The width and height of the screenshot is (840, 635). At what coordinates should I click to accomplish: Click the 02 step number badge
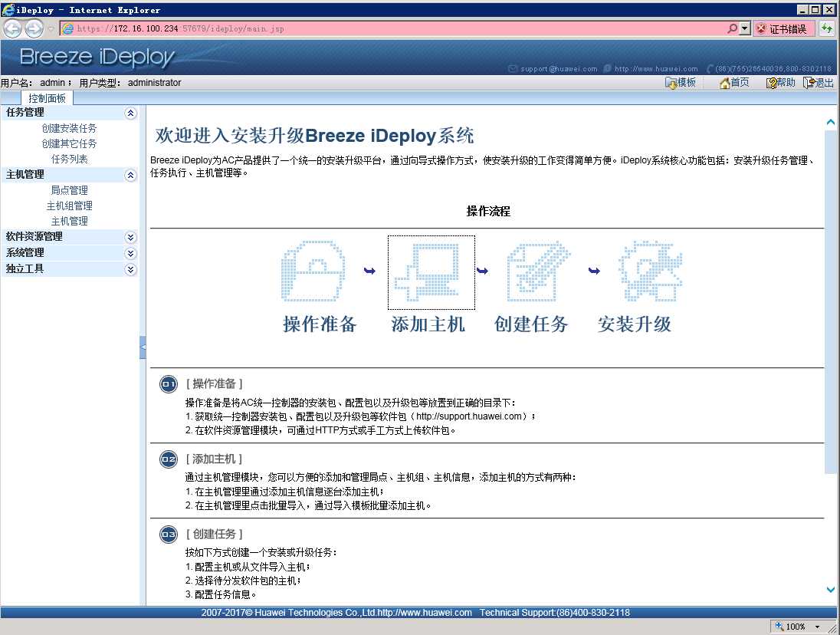[x=169, y=459]
